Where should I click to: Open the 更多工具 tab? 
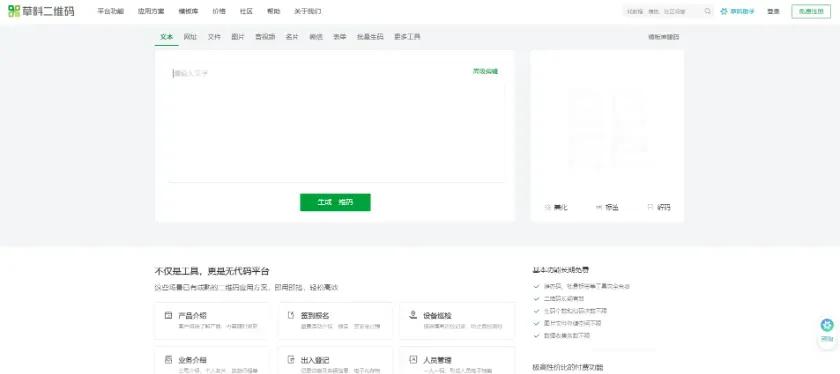click(x=407, y=37)
